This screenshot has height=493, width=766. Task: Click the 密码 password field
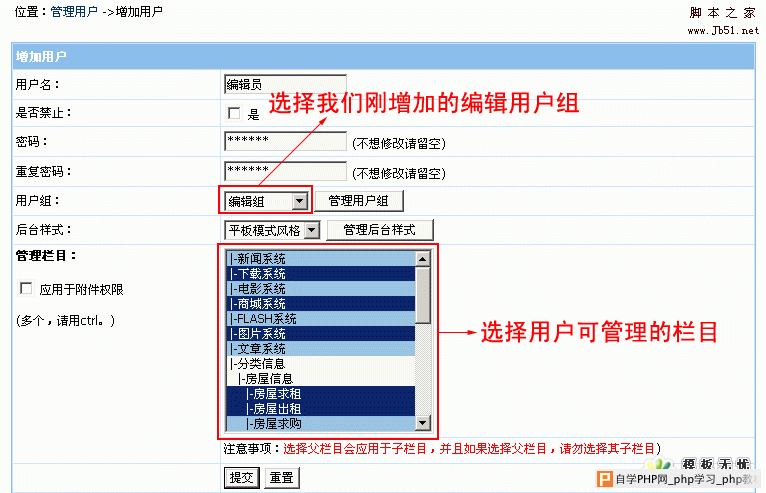pos(285,141)
